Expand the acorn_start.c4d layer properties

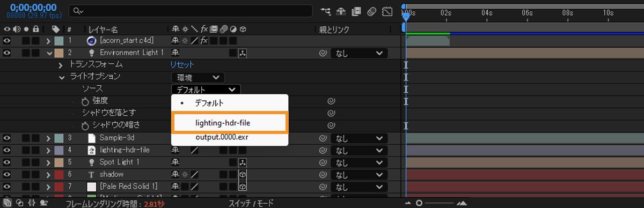coord(49,41)
